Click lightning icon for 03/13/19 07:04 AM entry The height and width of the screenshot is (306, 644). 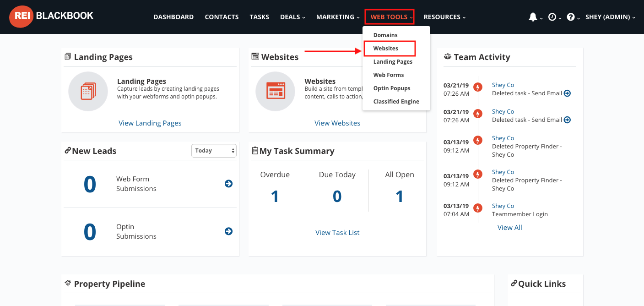[x=478, y=208]
